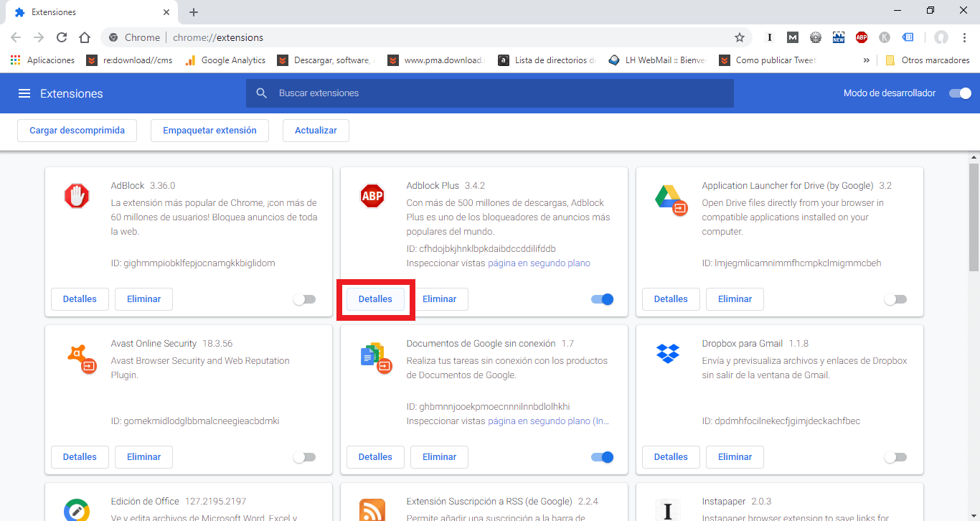This screenshot has width=980, height=521.
Task: Bookmark this page with the star icon
Action: [x=740, y=37]
